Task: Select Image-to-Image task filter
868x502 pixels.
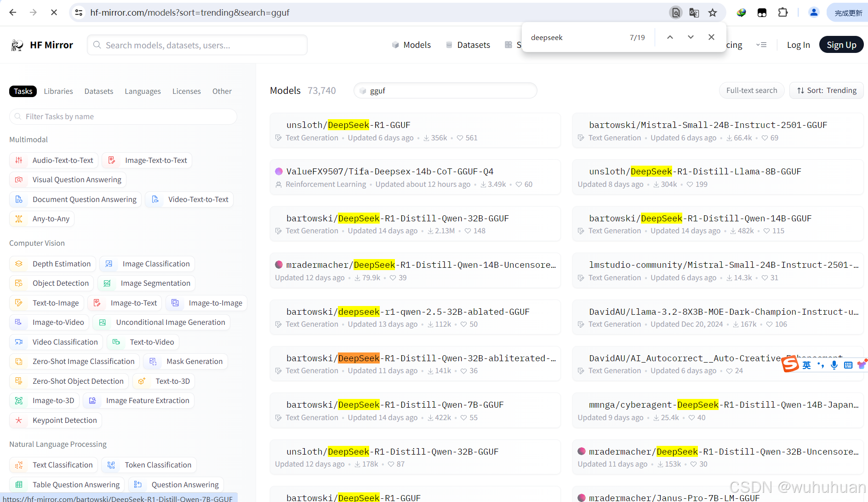Action: (206, 303)
